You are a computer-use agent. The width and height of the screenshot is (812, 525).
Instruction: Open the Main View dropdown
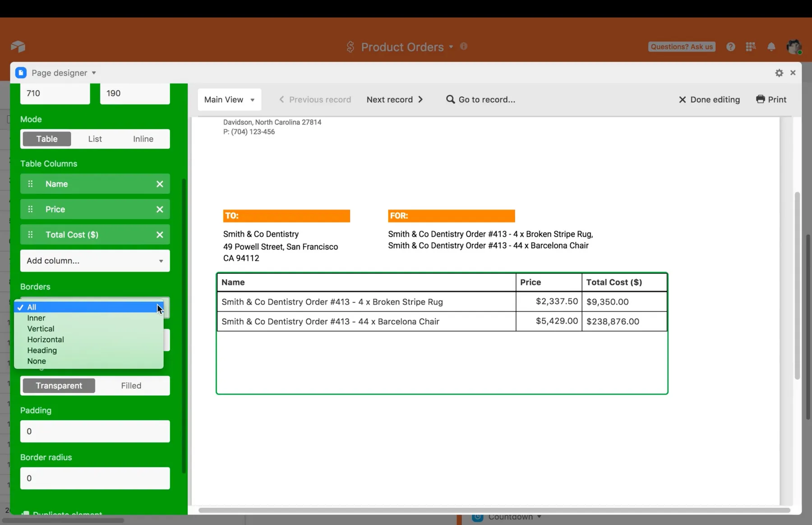pyautogui.click(x=229, y=100)
